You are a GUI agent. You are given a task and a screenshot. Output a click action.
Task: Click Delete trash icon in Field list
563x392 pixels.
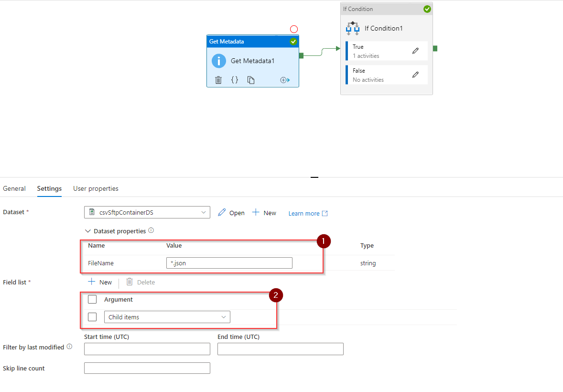click(129, 282)
